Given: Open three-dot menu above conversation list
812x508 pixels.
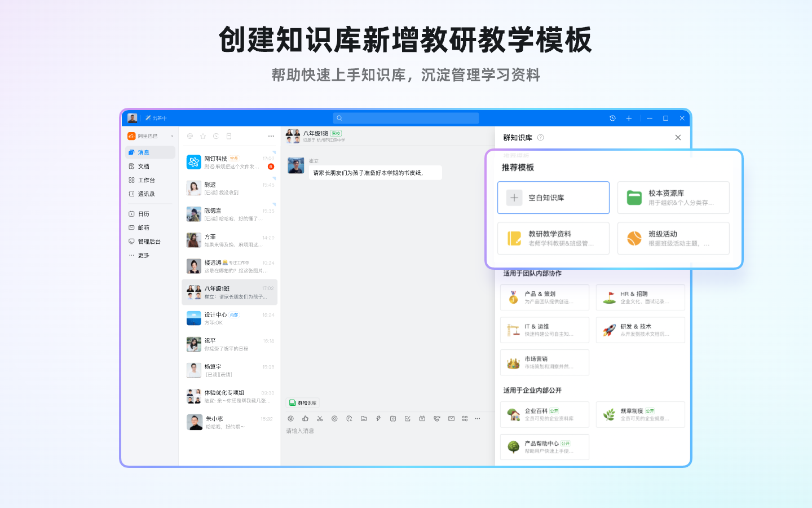Looking at the screenshot, I should (x=271, y=136).
